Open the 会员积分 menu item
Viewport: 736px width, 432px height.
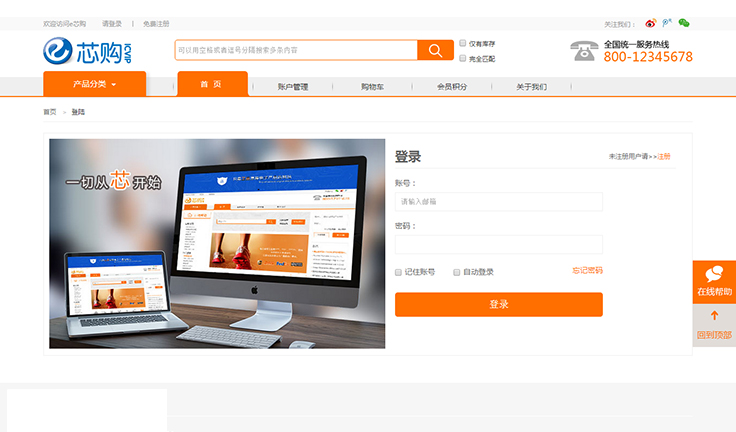[x=452, y=86]
